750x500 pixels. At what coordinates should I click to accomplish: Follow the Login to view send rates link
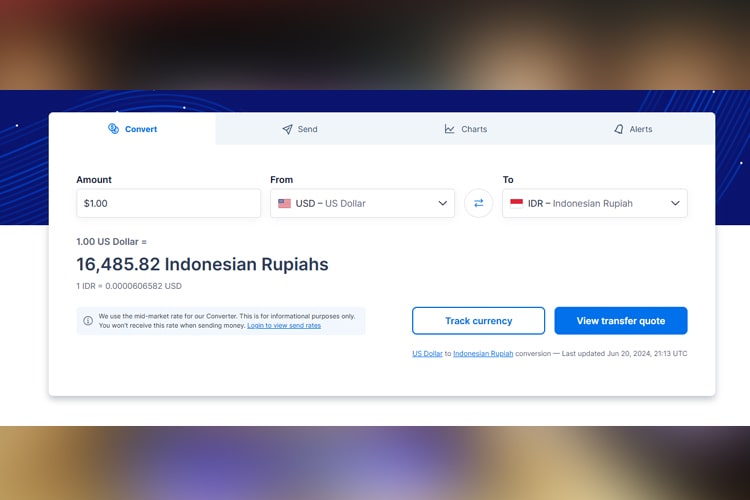(284, 325)
